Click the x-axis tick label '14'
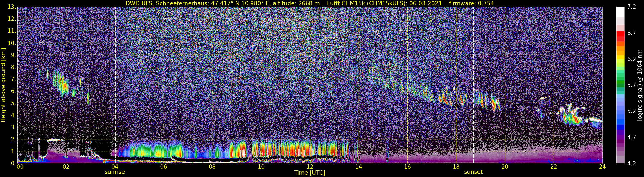Image resolution: width=644 pixels, height=177 pixels. point(358,167)
